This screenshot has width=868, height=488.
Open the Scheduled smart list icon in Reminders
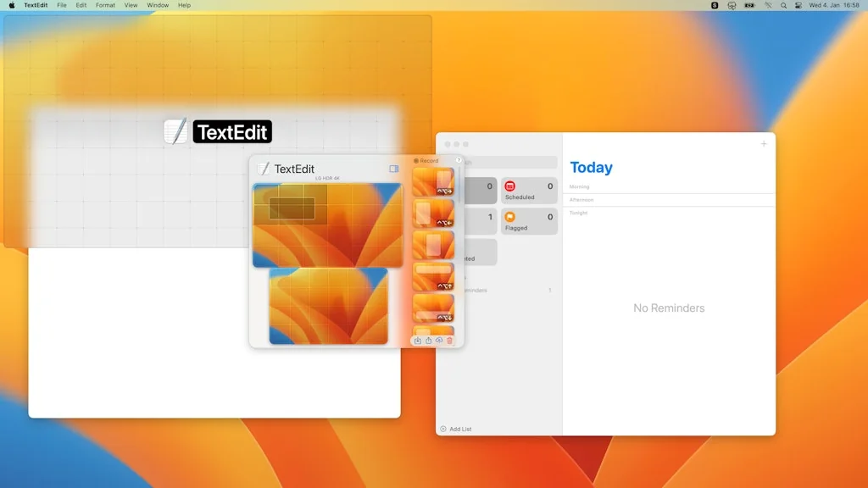(509, 186)
